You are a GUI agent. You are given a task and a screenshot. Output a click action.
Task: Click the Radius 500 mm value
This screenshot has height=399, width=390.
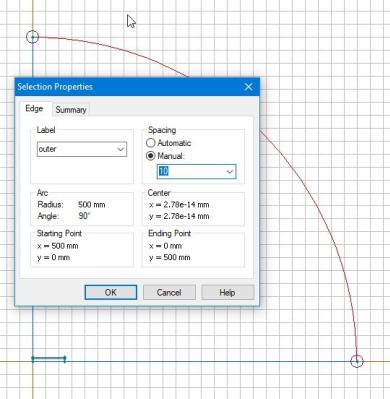[x=92, y=205]
